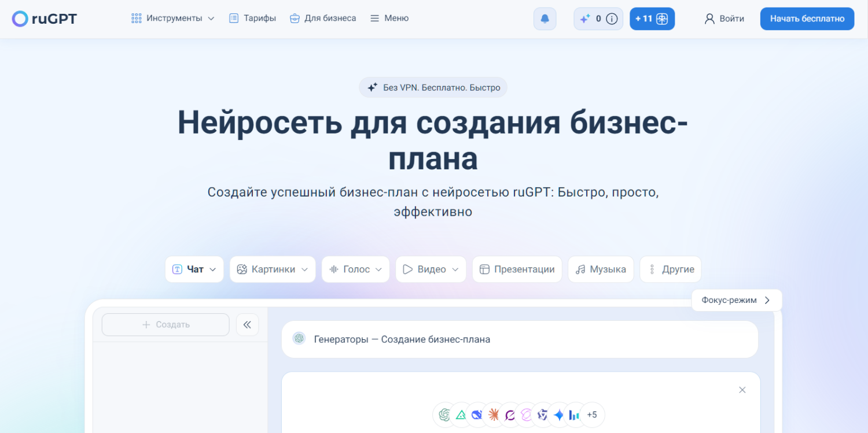Select the DeepSeek whale model icon
This screenshot has width=868, height=433.
[x=477, y=415]
